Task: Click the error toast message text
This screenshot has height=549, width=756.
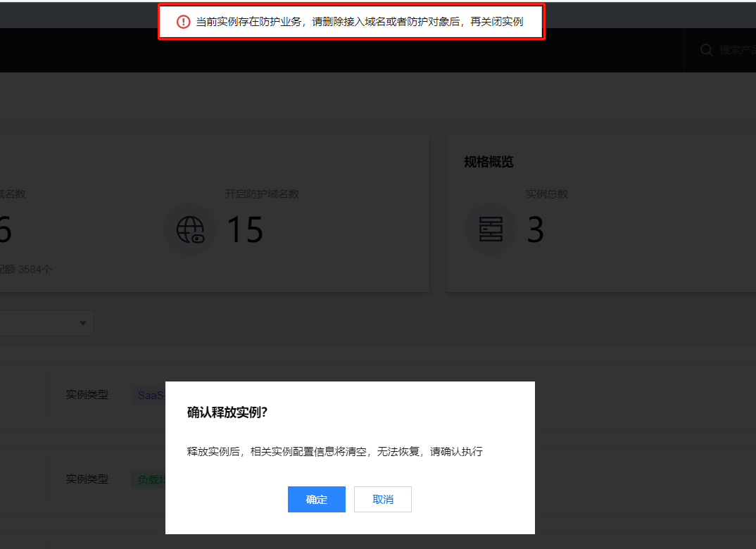Action: [x=359, y=22]
